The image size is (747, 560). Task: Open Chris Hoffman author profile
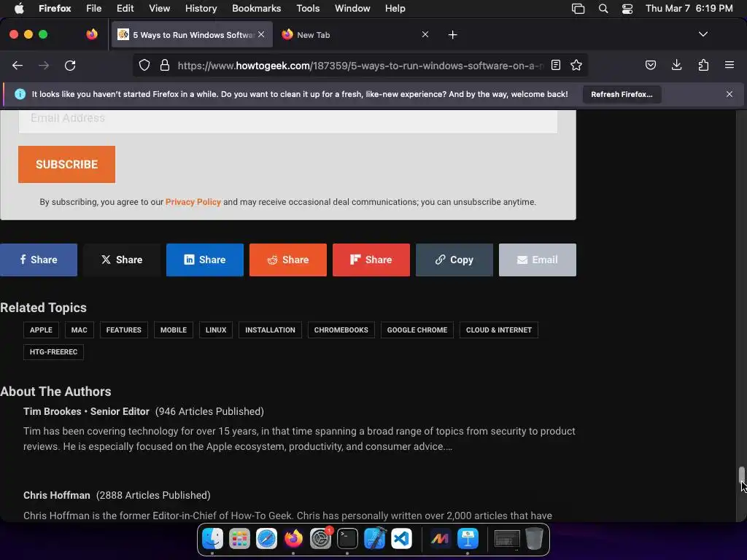(x=57, y=495)
